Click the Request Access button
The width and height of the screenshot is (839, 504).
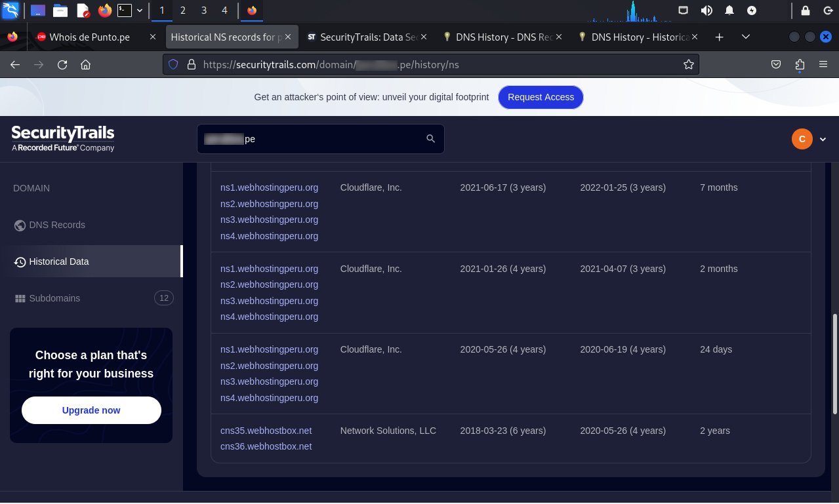541,97
